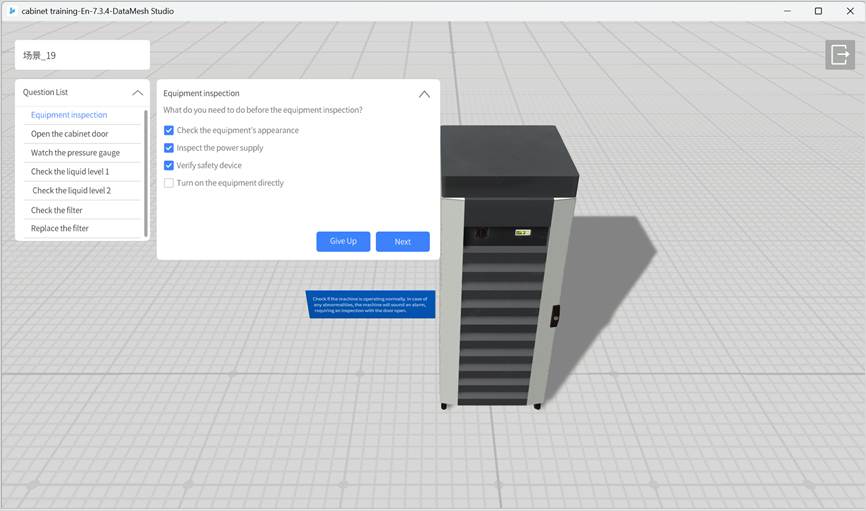Toggle the "Verify safety device" checkbox

point(169,165)
